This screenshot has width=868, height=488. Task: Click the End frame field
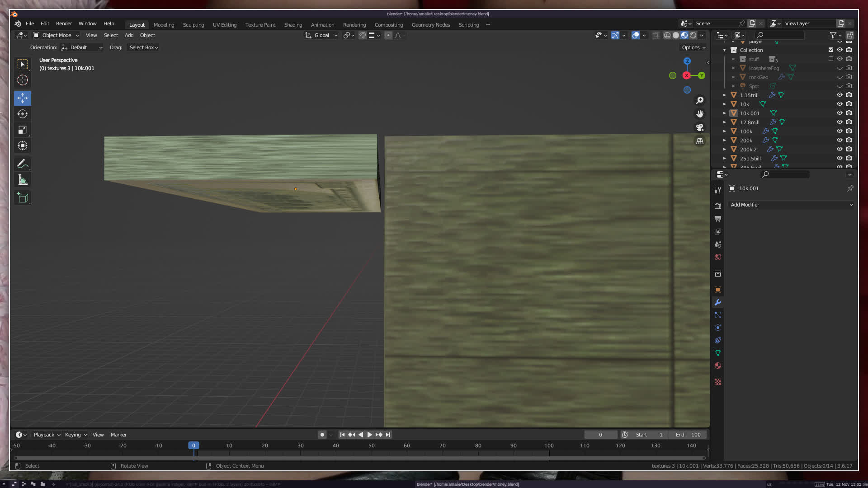click(688, 435)
